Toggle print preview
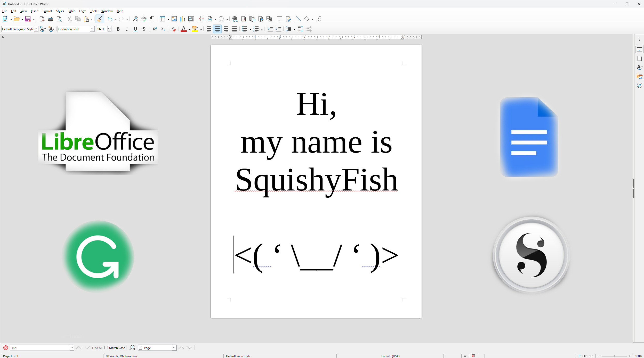The image size is (644, 358). tap(59, 19)
